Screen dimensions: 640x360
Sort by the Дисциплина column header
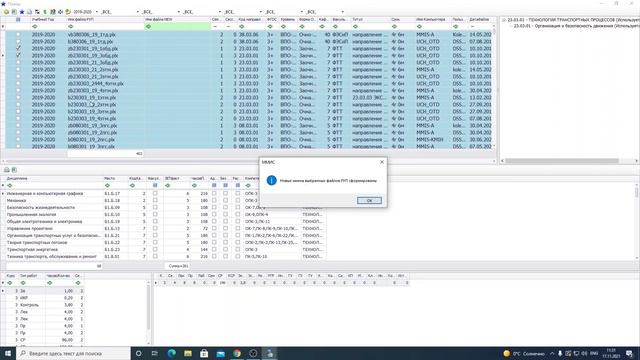[54, 178]
